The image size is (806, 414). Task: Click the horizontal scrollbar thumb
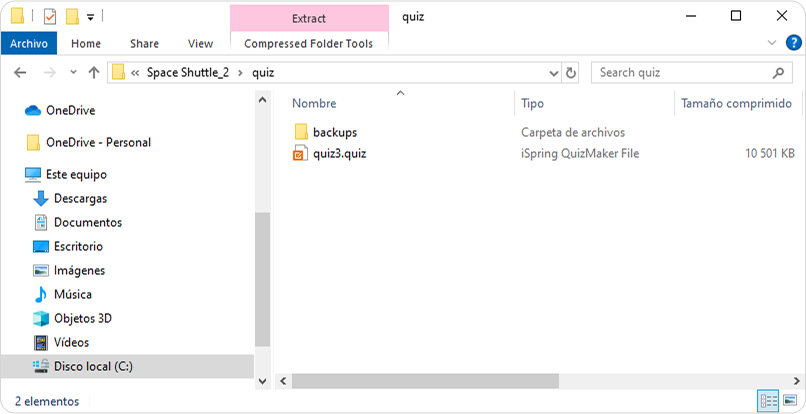425,381
